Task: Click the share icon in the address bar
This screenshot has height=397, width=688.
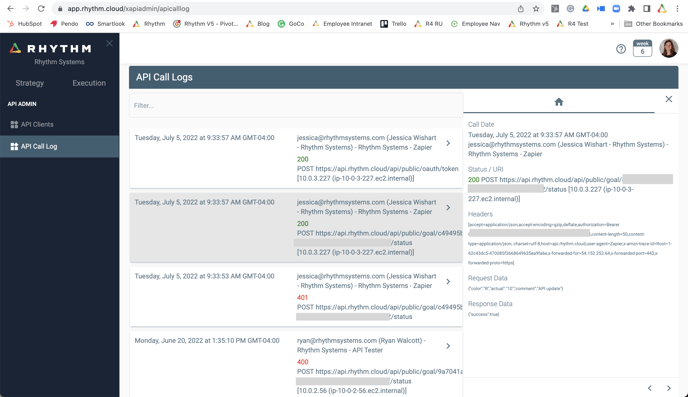Action: click(x=520, y=8)
